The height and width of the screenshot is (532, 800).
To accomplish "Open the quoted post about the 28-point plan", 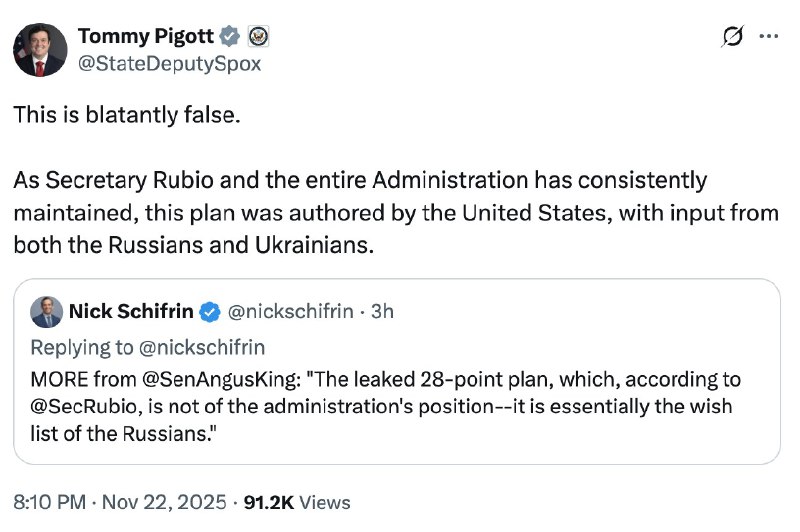I will pos(397,371).
